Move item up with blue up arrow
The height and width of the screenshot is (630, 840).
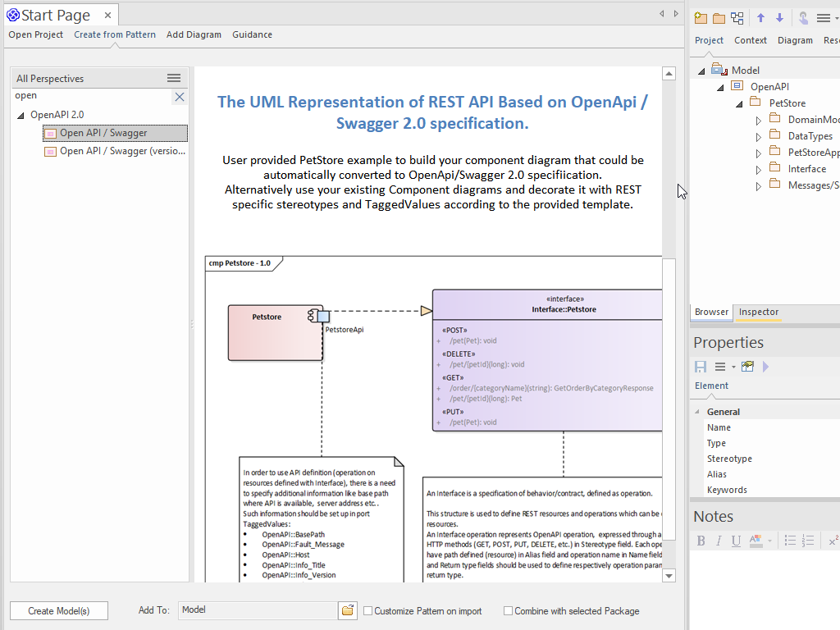pos(760,18)
